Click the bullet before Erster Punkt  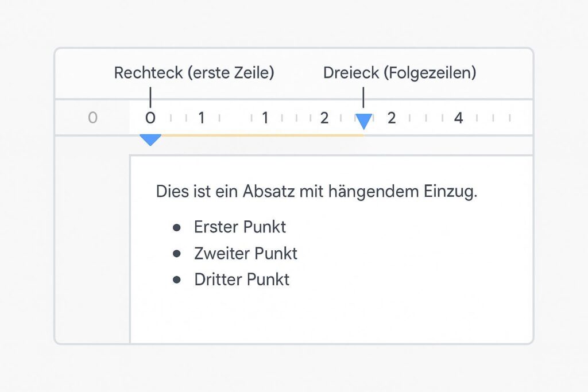(x=177, y=227)
